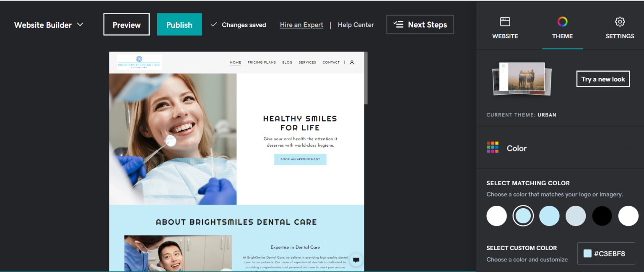Click the Color palette grid icon
This screenshot has width=644, height=272.
click(x=493, y=148)
